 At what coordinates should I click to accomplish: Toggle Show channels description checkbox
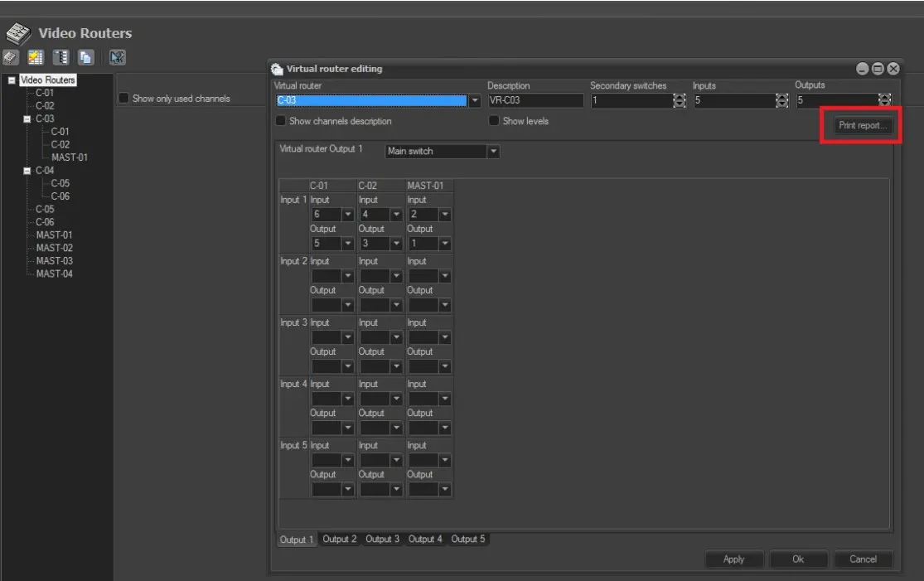click(x=281, y=121)
